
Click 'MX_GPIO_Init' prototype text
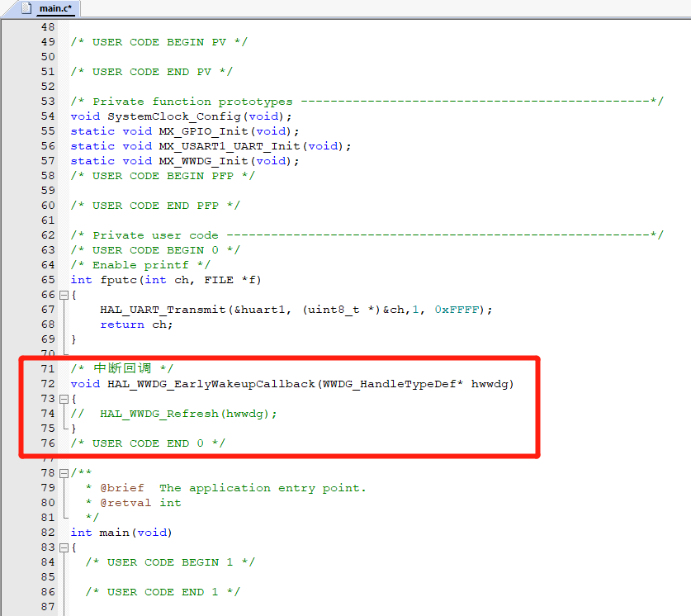tap(203, 131)
